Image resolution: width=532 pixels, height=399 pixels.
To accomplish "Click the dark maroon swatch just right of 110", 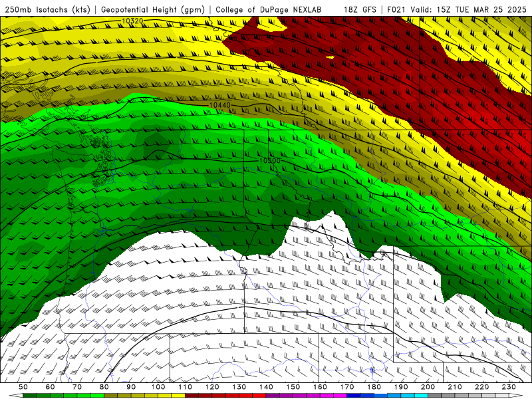I will coord(192,396).
